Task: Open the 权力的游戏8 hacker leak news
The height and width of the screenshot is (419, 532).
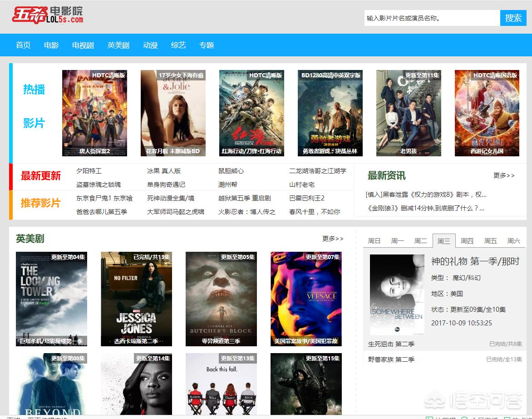Action: [426, 195]
